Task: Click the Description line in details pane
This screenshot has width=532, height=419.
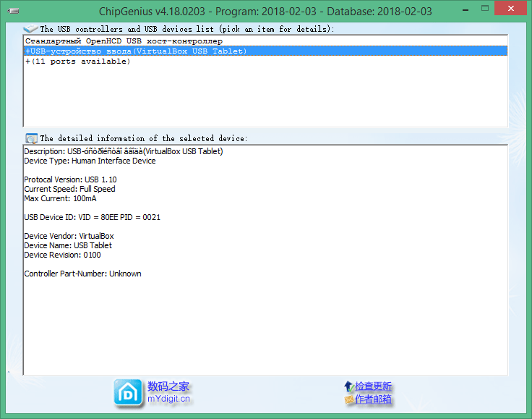Action: [x=124, y=151]
